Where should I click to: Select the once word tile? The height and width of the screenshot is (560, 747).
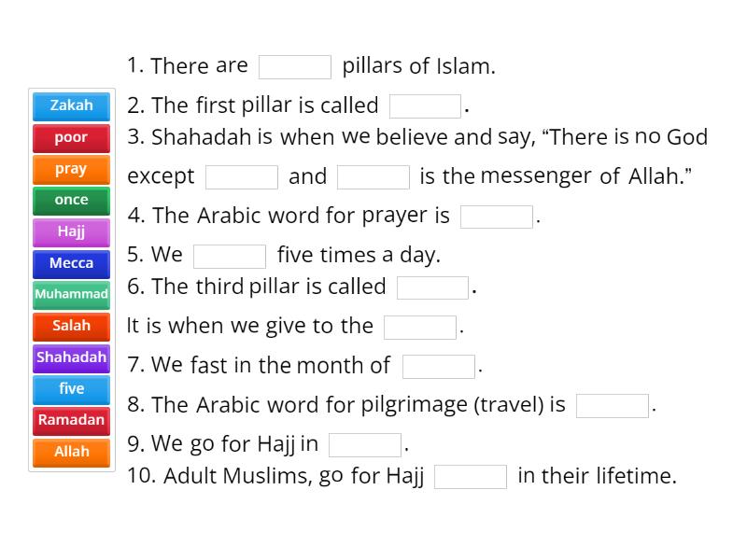tap(71, 200)
